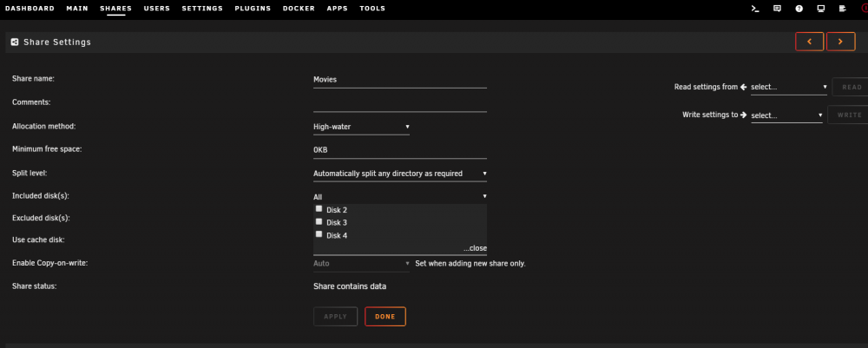Screen dimensions: 868x348
Task: Open the Write settings to select dropdown
Action: [786, 115]
